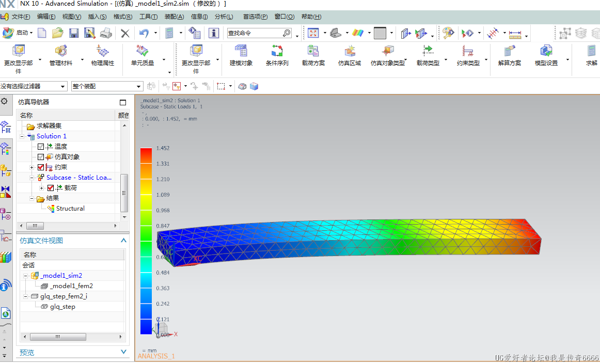Select glq_step_fem2_i in file view

coord(64,296)
